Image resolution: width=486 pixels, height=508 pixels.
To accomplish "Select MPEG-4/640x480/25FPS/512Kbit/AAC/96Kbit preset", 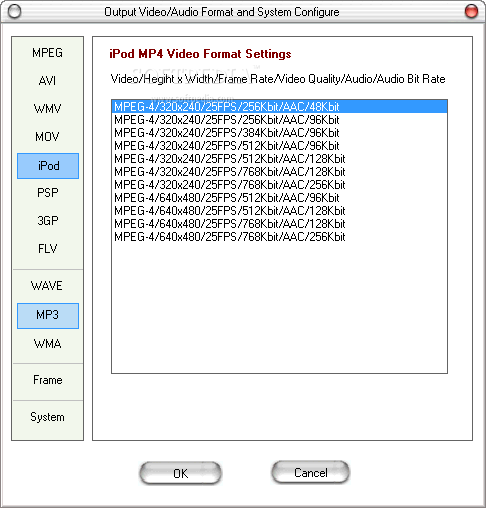I will click(x=279, y=198).
